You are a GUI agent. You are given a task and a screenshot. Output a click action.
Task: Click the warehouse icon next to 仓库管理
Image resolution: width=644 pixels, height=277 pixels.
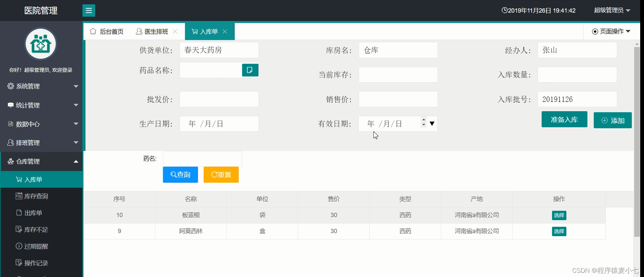[11, 161]
